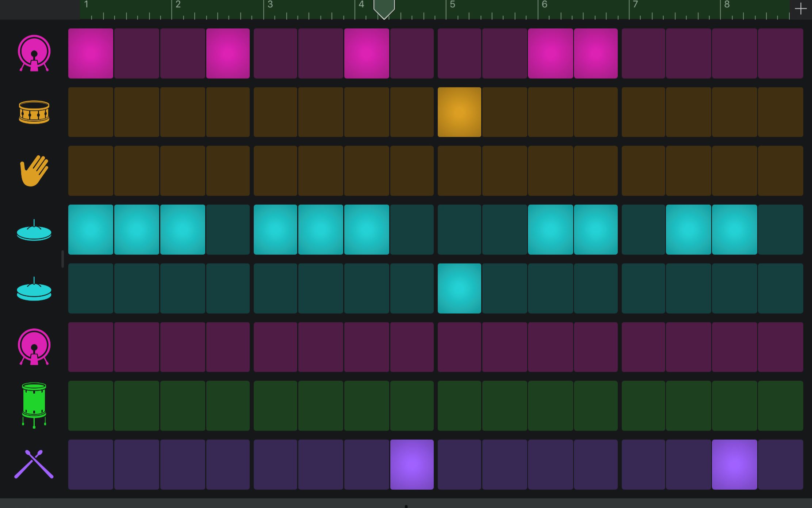This screenshot has height=508, width=812.
Task: Jump to bar 7 on the ruler
Action: pyautogui.click(x=636, y=5)
